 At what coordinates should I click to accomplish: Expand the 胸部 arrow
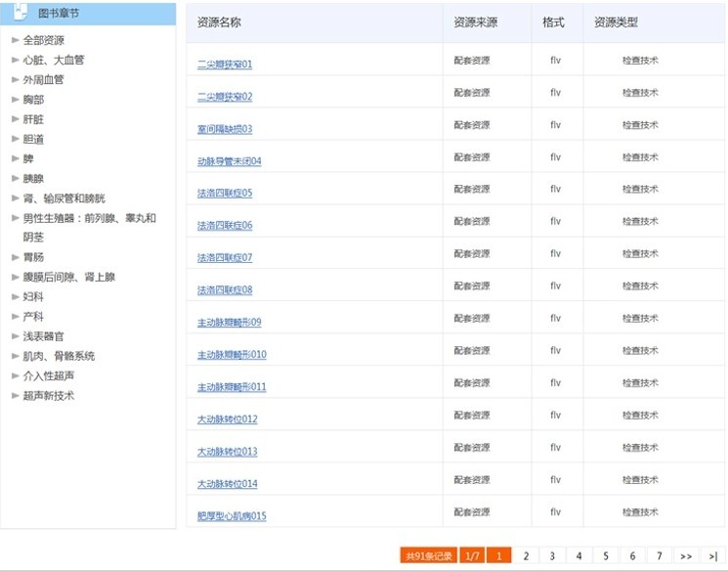(16, 100)
